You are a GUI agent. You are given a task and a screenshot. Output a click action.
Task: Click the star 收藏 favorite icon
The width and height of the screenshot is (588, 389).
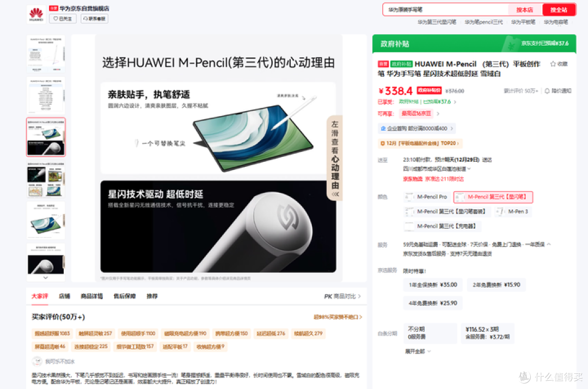click(x=559, y=64)
